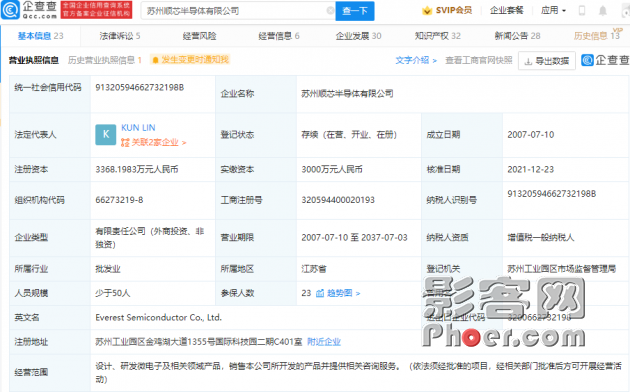Expand 文字介绍 link
The image size is (630, 392).
click(416, 60)
